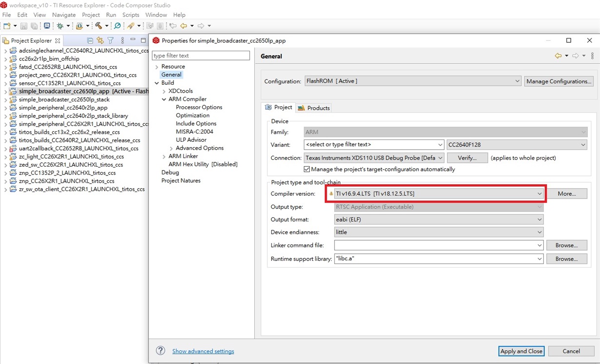Open the Project menu
The height and width of the screenshot is (364, 600).
(x=91, y=15)
